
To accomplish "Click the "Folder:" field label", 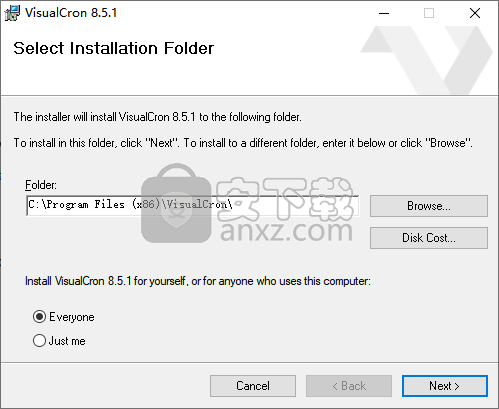I will (x=41, y=185).
